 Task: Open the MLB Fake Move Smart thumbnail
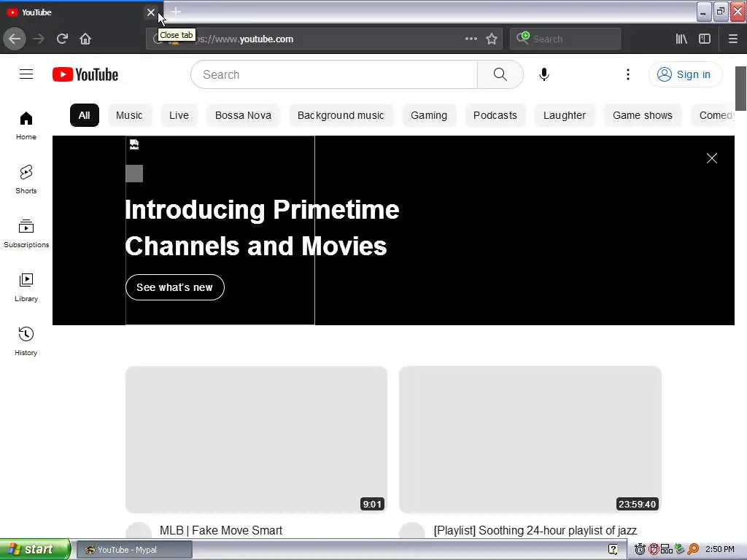(256, 440)
